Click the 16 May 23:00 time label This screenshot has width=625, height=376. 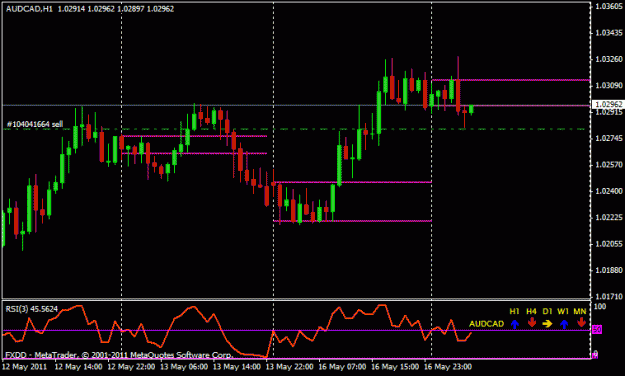448,366
